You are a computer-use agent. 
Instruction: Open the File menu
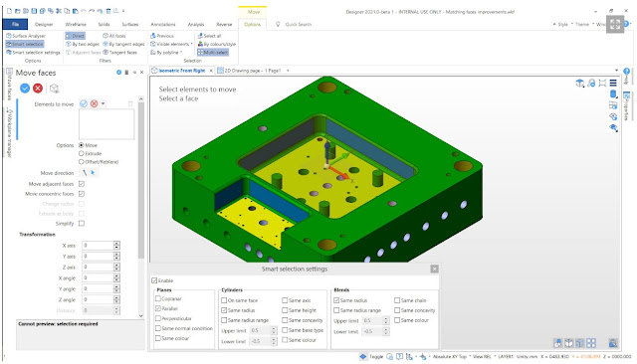16,24
